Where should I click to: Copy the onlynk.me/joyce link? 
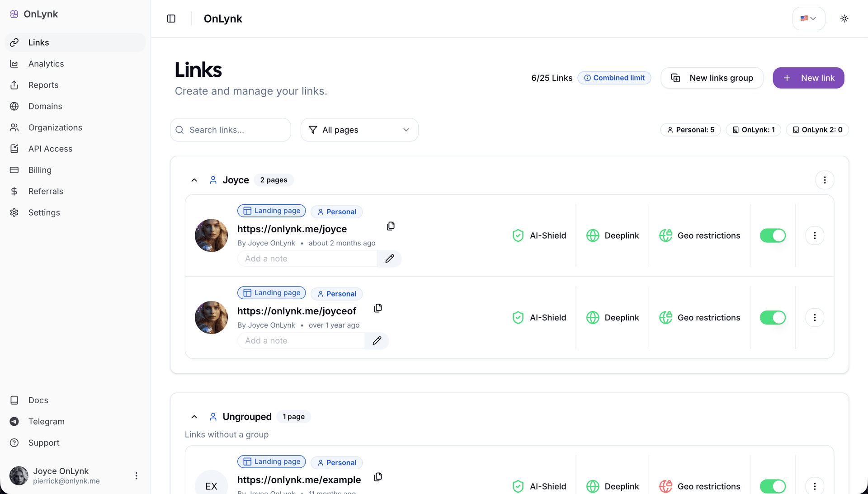point(391,226)
